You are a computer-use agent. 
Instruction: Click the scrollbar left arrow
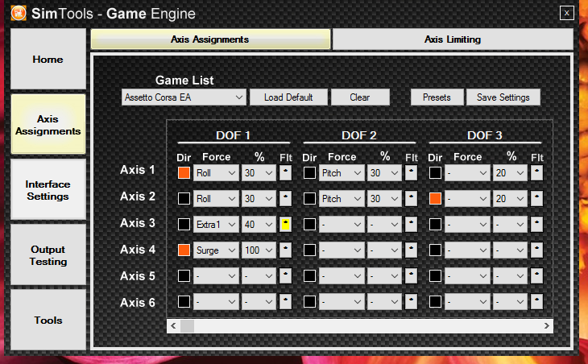[173, 326]
